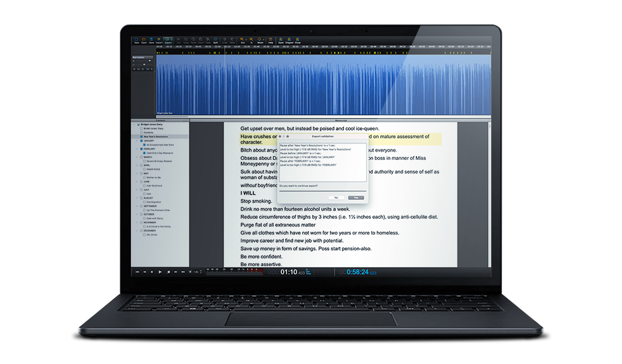Collapse the OCTOBER chapter tree node
Image resolution: width=622 pixels, height=364 pixels.
pyautogui.click(x=138, y=214)
